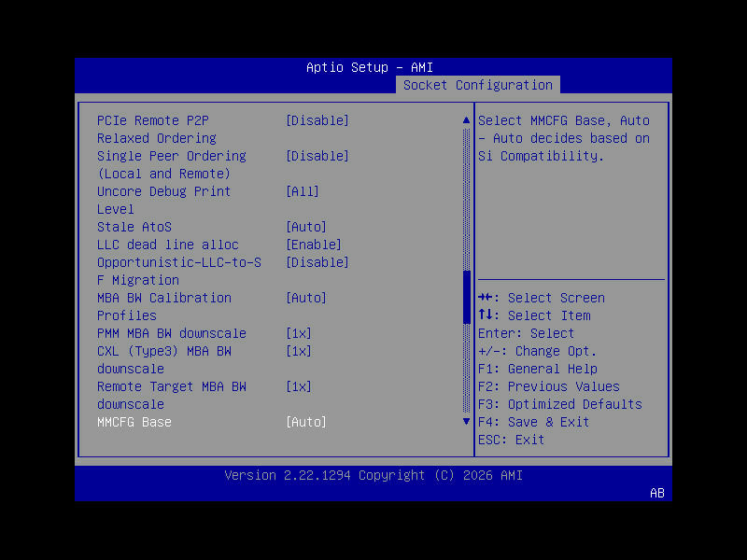
Task: Click the ESC: Exit hint
Action: (x=511, y=440)
